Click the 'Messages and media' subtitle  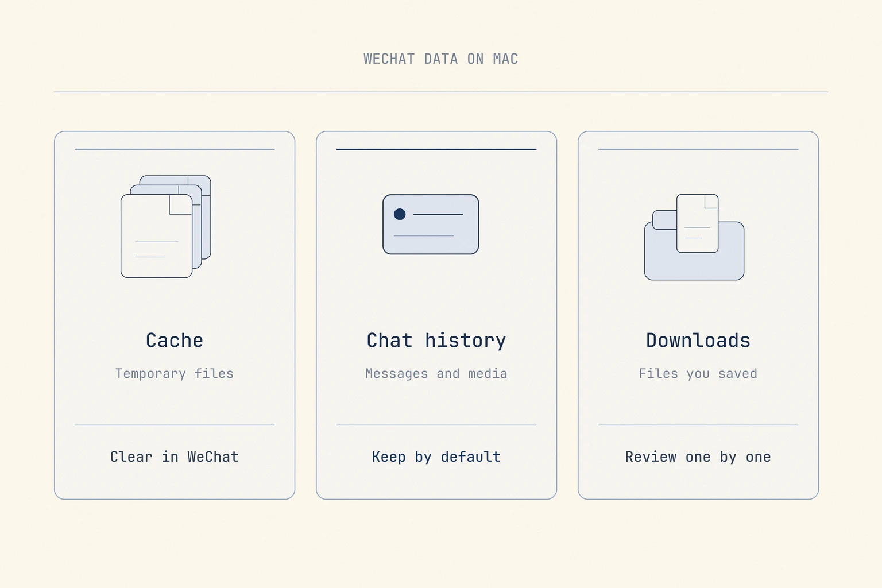point(436,374)
